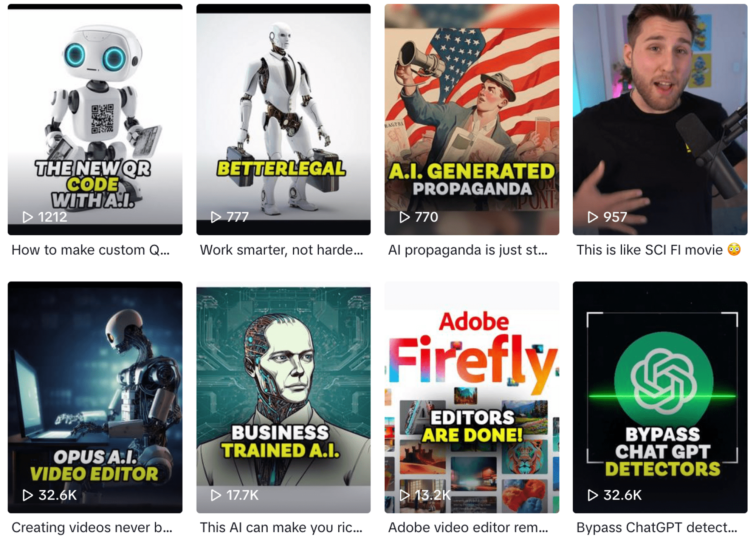Screen dimensions: 756x541
Task: Open the Adobe Firefly video thumbnail
Action: pyautogui.click(x=472, y=397)
